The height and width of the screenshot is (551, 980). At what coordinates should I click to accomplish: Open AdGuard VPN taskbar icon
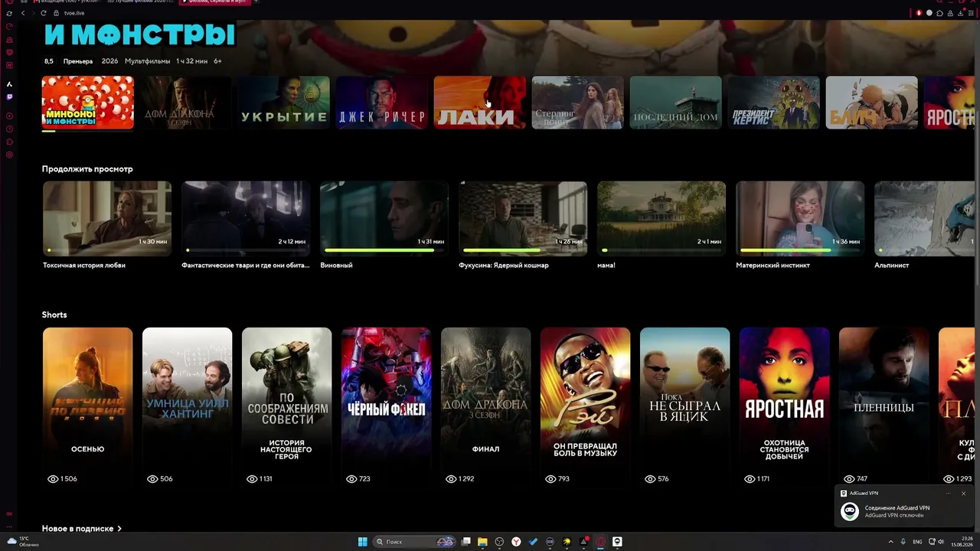(x=617, y=542)
